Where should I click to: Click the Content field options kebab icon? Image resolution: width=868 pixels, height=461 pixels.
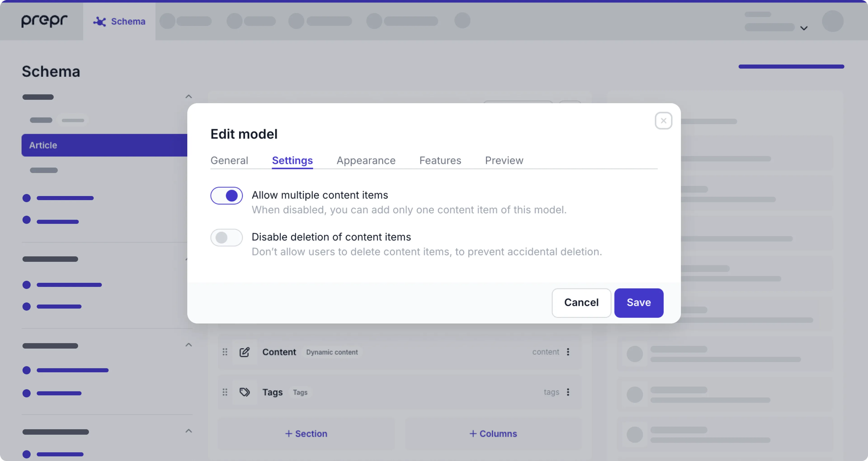[568, 352]
